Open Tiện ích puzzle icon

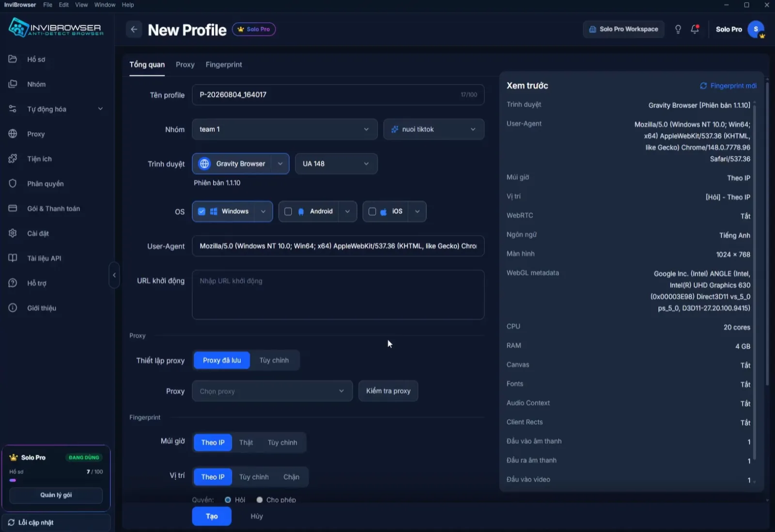point(13,159)
